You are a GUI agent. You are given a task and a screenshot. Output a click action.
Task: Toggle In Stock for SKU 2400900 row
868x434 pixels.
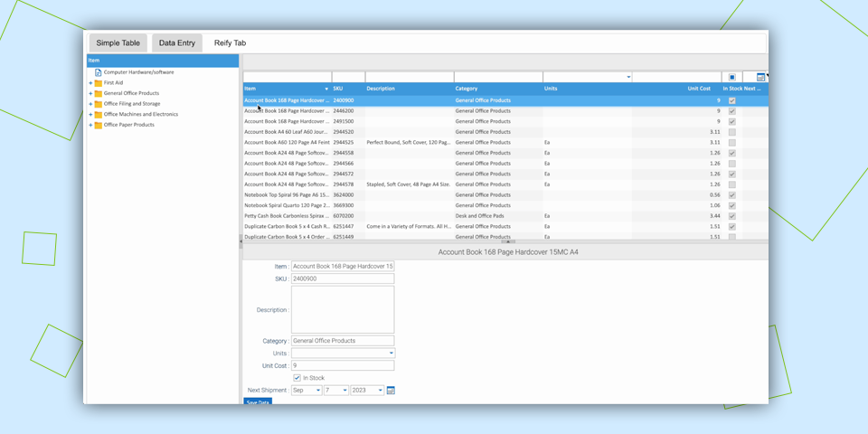point(731,100)
